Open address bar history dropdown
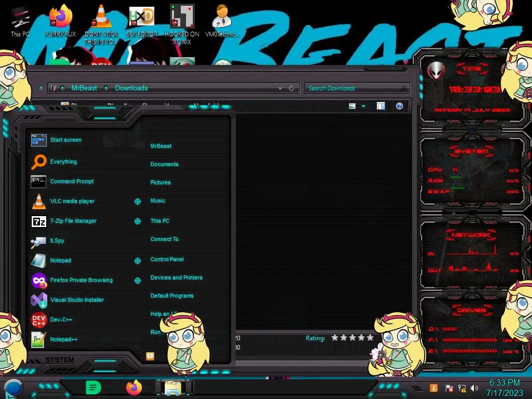The image size is (532, 399). 280,88
